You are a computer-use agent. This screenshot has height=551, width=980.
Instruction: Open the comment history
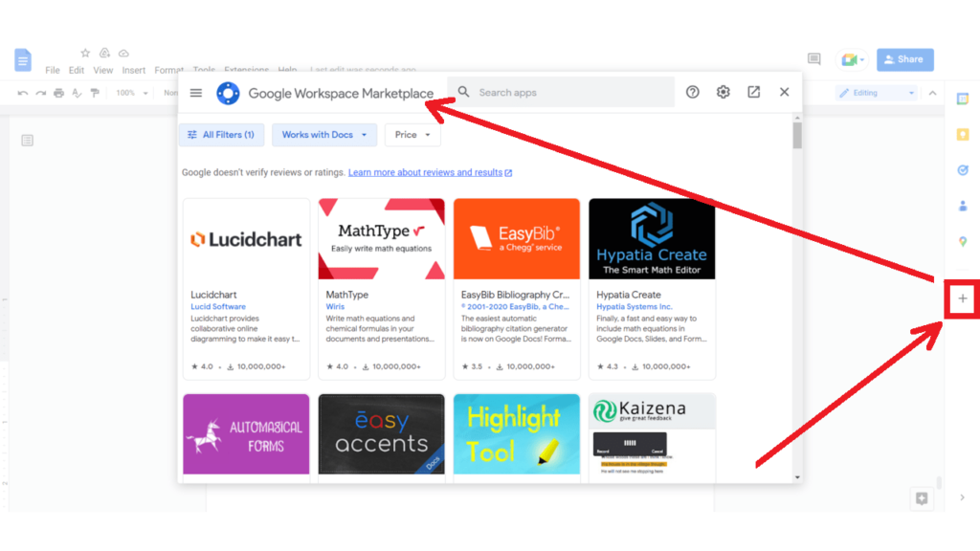tap(813, 59)
